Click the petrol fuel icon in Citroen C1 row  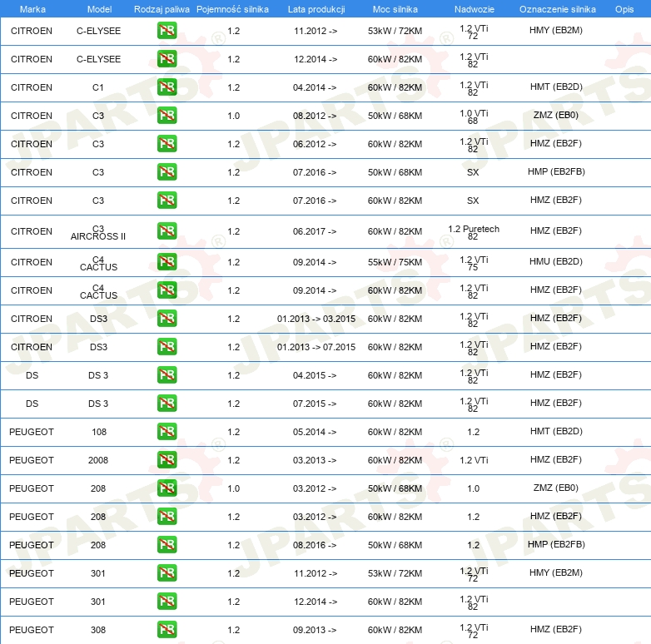tap(166, 87)
